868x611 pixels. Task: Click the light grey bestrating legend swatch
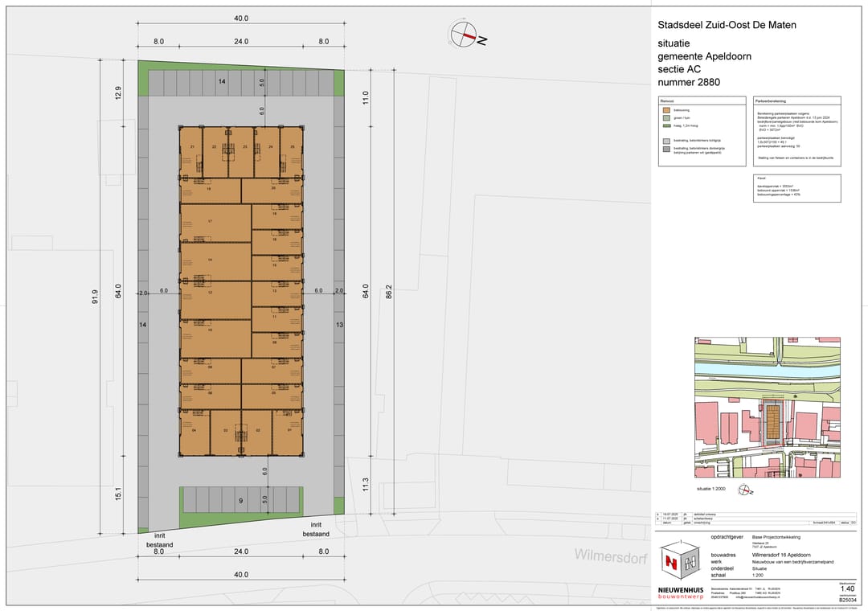[666, 139]
